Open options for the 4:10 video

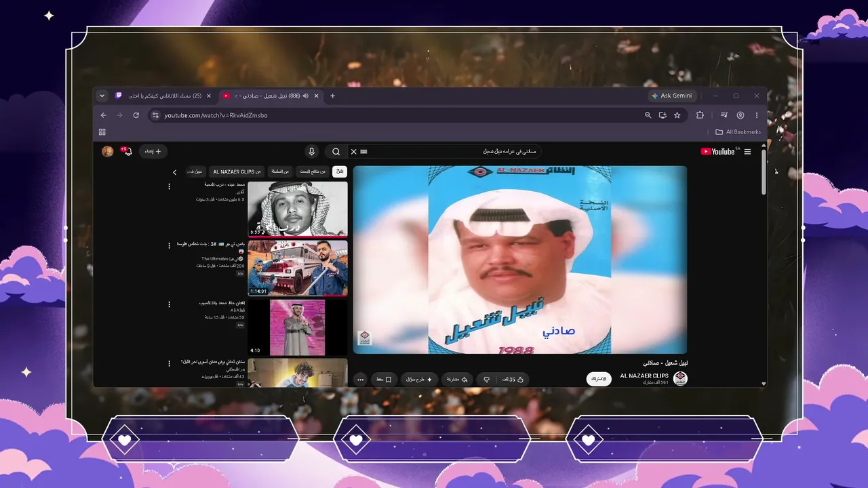click(170, 304)
